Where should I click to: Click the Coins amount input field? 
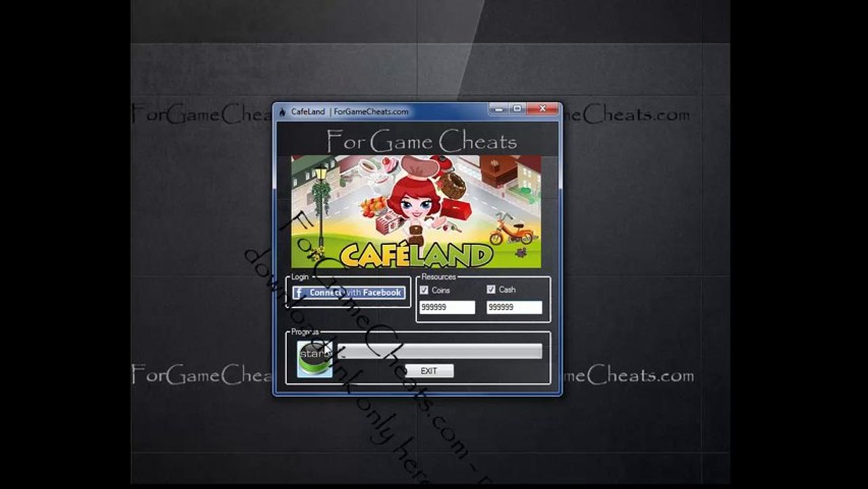point(447,308)
